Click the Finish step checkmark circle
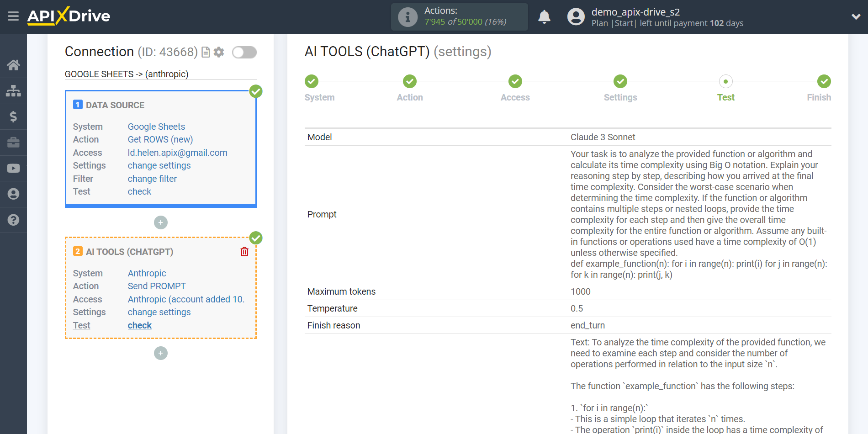868x434 pixels. tap(824, 81)
